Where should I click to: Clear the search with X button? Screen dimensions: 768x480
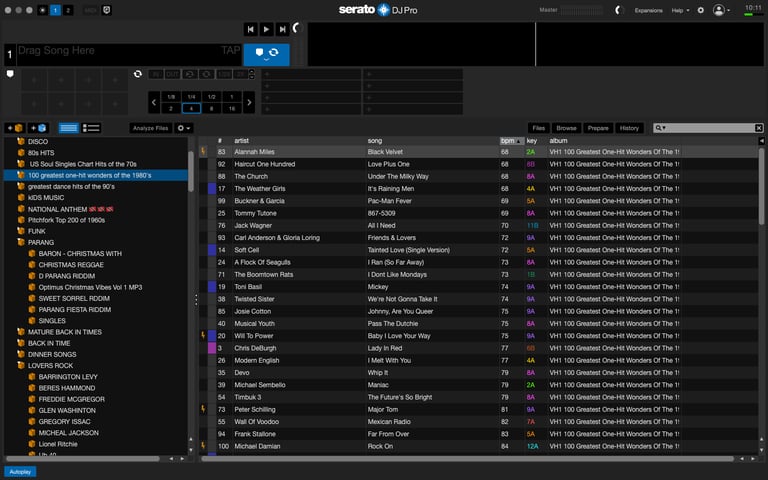tap(759, 128)
